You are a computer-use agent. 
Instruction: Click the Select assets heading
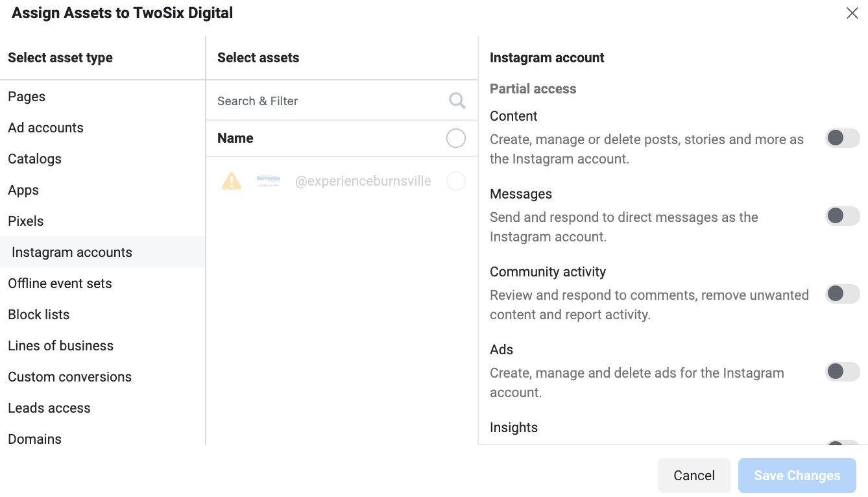pos(258,58)
